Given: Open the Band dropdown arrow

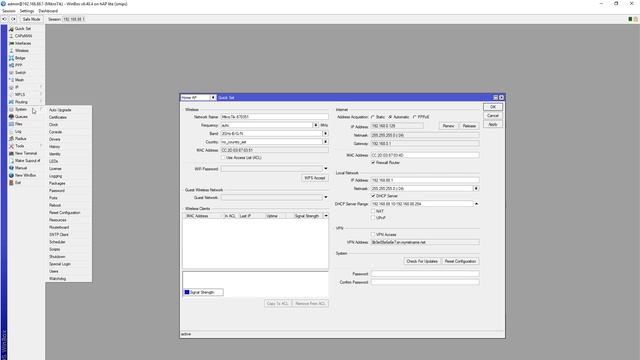Looking at the screenshot, I should pos(325,134).
